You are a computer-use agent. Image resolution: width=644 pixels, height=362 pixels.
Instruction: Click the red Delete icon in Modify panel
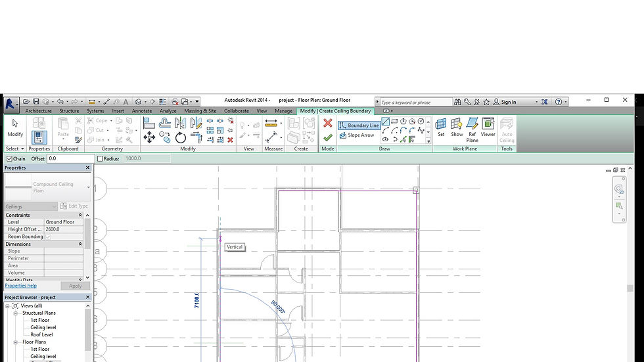[x=231, y=140]
